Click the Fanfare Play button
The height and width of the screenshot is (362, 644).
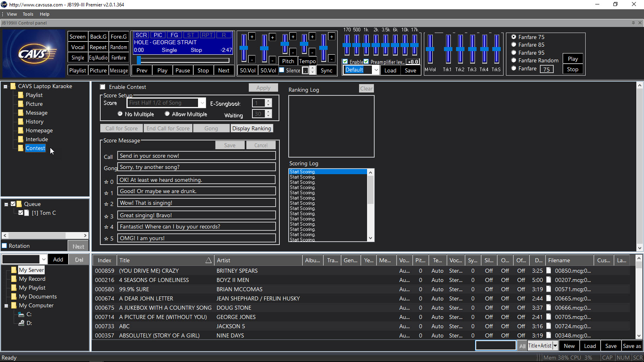coord(573,59)
